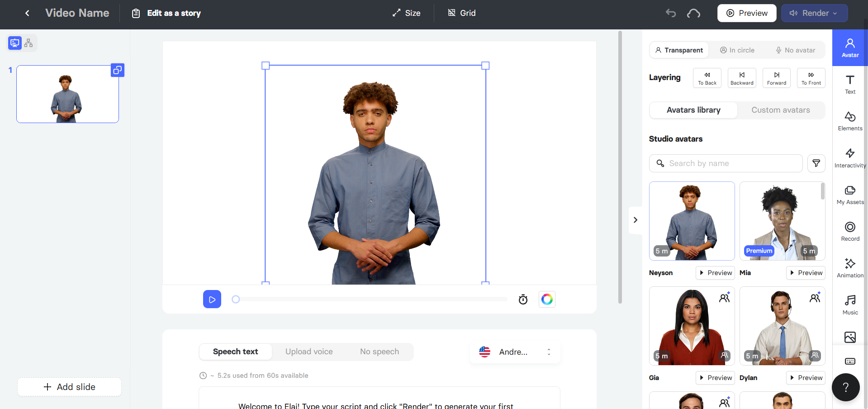The image size is (868, 409).
Task: Switch avatar display to "In circle" mode
Action: click(x=737, y=50)
